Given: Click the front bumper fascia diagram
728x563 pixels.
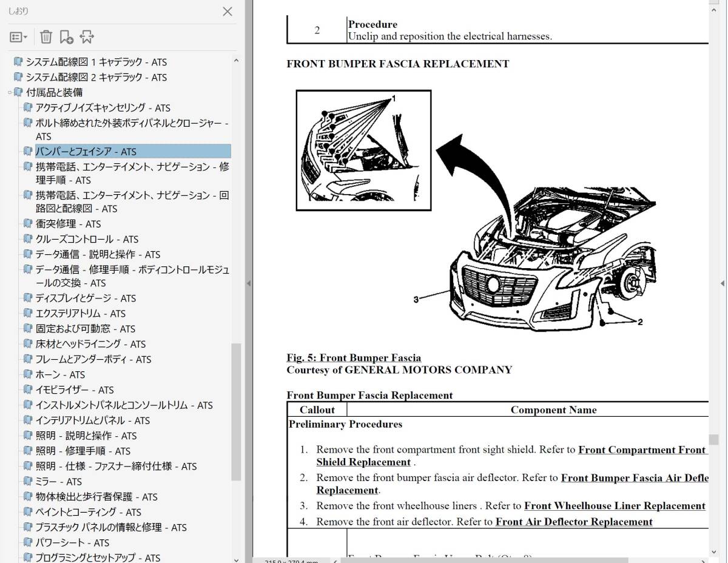Looking at the screenshot, I should pos(476,211).
